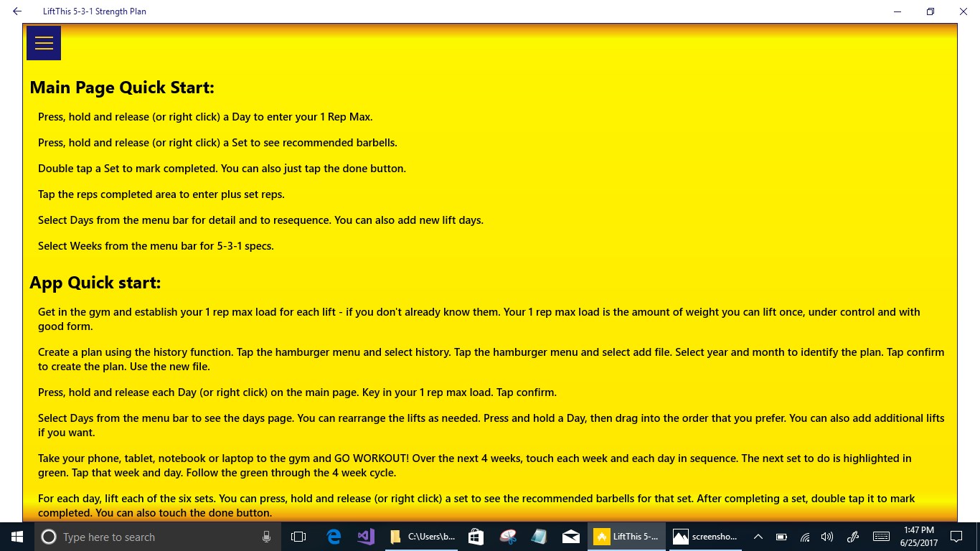Launch Microsoft Edge from the taskbar
Image resolution: width=980 pixels, height=551 pixels.
click(x=333, y=537)
